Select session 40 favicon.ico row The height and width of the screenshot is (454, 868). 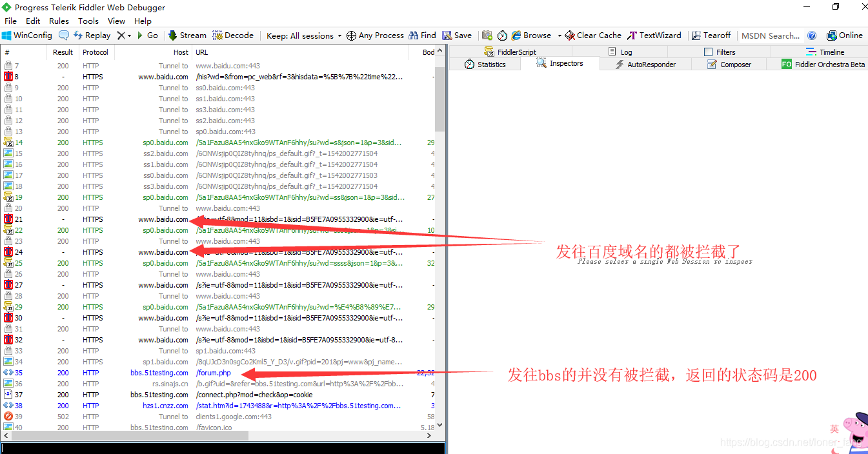point(218,428)
